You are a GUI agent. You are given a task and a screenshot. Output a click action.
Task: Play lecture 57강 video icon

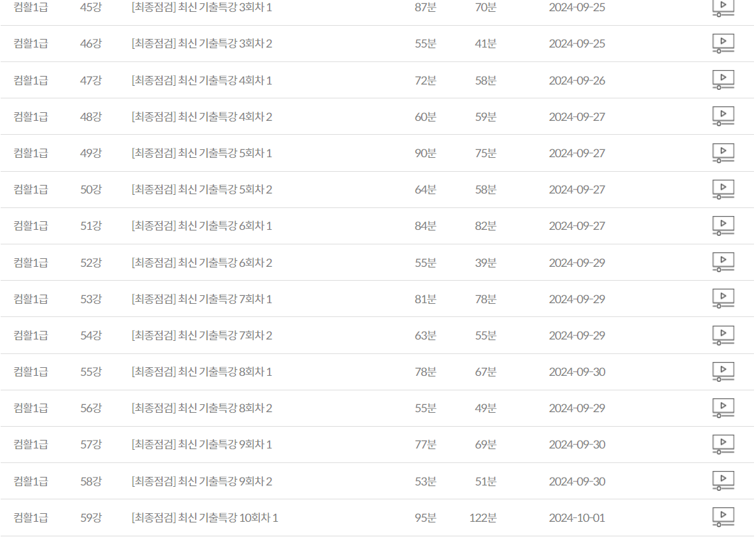click(x=723, y=445)
